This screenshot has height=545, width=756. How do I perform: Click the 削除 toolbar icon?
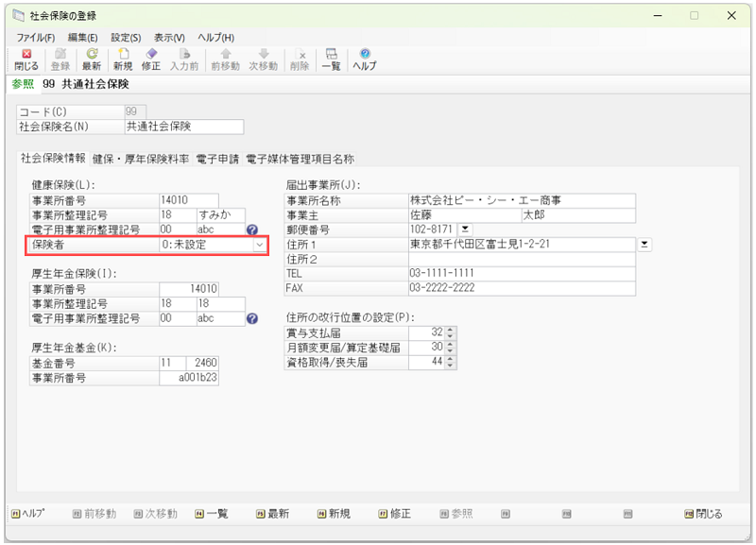[300, 60]
